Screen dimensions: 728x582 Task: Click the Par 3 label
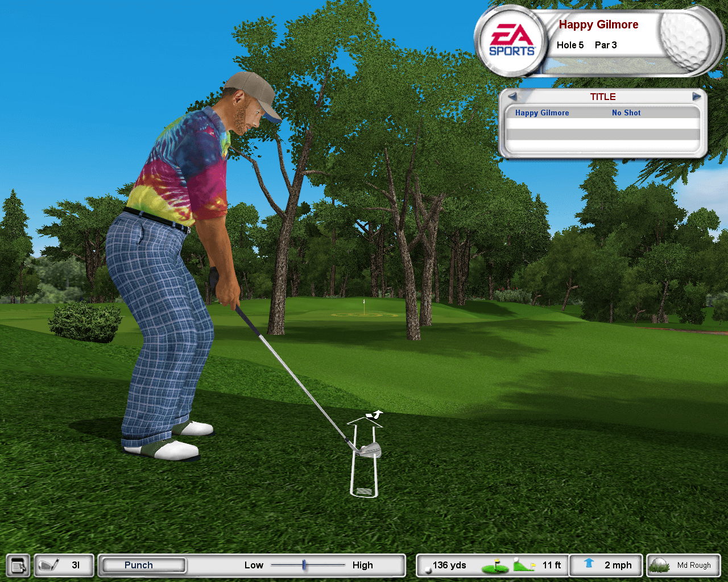click(606, 45)
